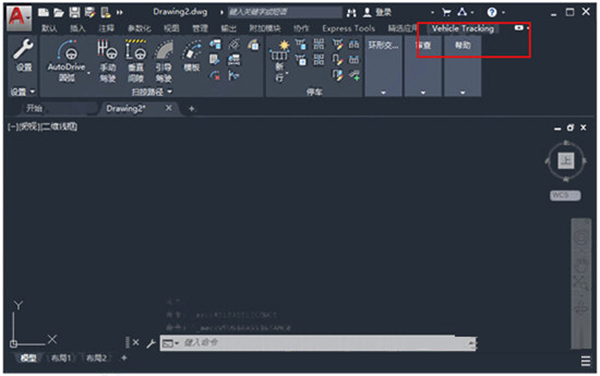Add a new drawing tab with plus
The height and width of the screenshot is (376, 600).
pos(191,109)
